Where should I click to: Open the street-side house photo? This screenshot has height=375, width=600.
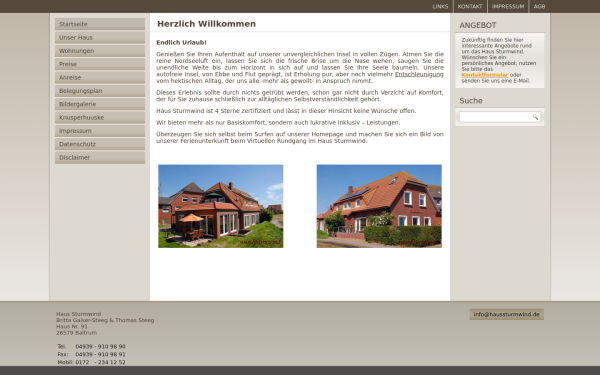click(379, 206)
